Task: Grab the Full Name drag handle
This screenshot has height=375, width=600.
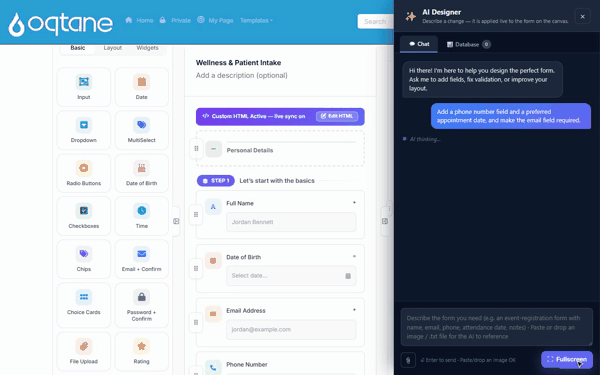Action: click(x=196, y=215)
